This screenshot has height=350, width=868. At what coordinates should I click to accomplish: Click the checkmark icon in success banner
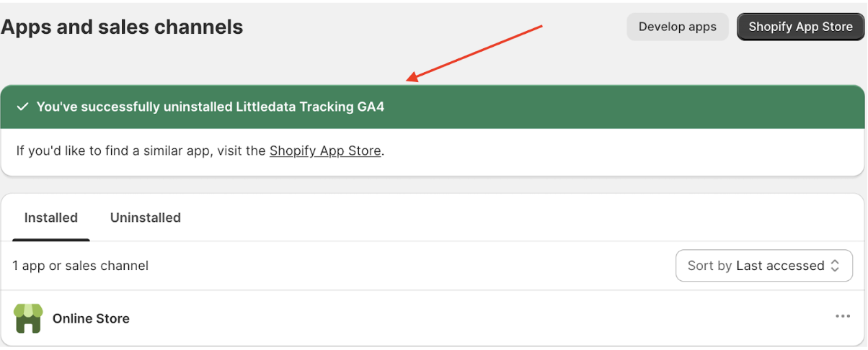coord(22,107)
